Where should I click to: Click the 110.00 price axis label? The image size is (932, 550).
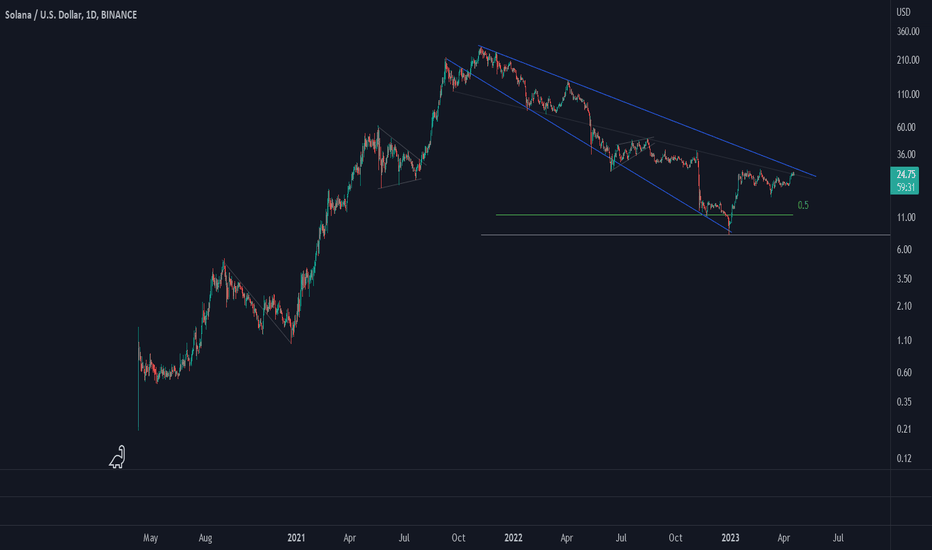pos(908,95)
